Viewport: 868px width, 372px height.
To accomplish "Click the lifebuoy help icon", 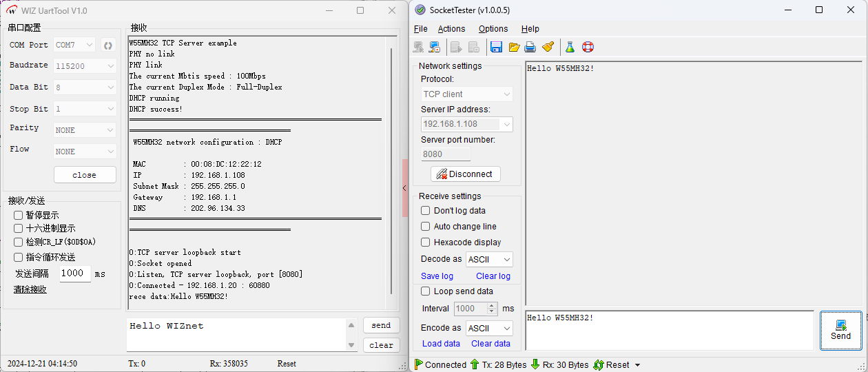I will [x=588, y=47].
